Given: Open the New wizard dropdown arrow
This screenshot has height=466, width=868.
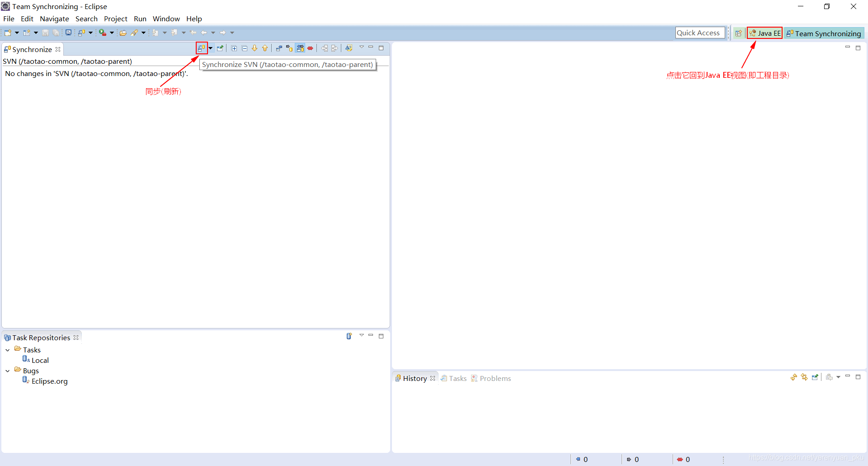Looking at the screenshot, I should pyautogui.click(x=17, y=33).
